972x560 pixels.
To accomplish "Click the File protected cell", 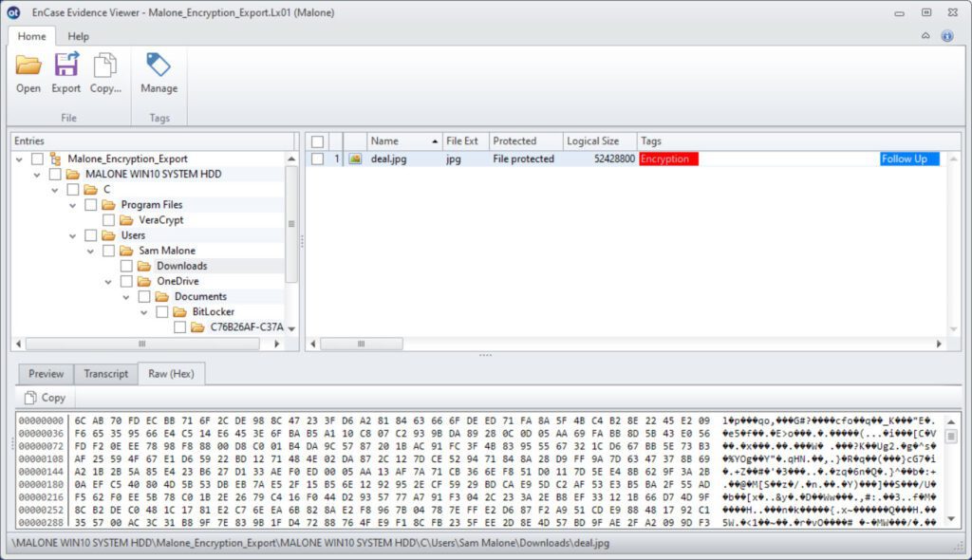I will pyautogui.click(x=523, y=159).
